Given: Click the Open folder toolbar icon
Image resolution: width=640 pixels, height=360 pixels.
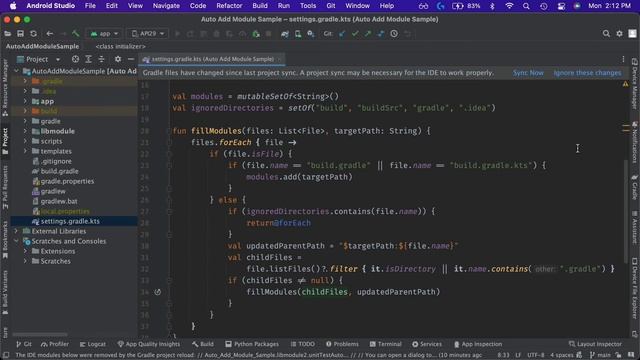Looking at the screenshot, I should (x=7, y=34).
